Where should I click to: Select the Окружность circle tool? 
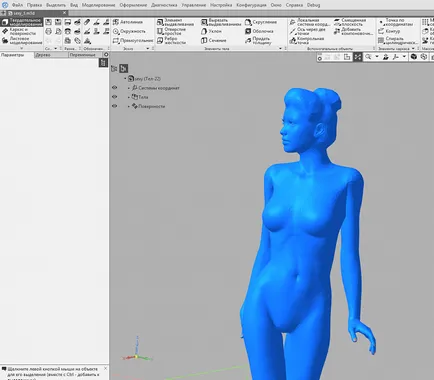click(129, 31)
